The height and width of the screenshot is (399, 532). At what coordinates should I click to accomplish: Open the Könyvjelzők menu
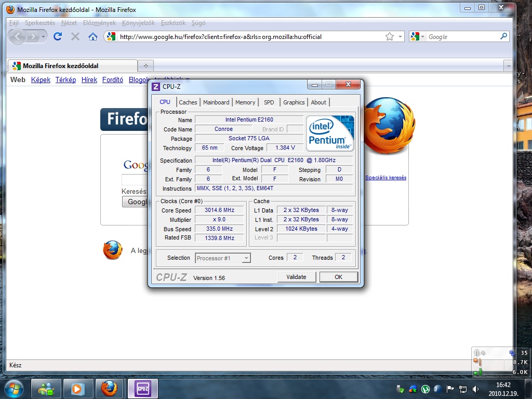coord(138,23)
